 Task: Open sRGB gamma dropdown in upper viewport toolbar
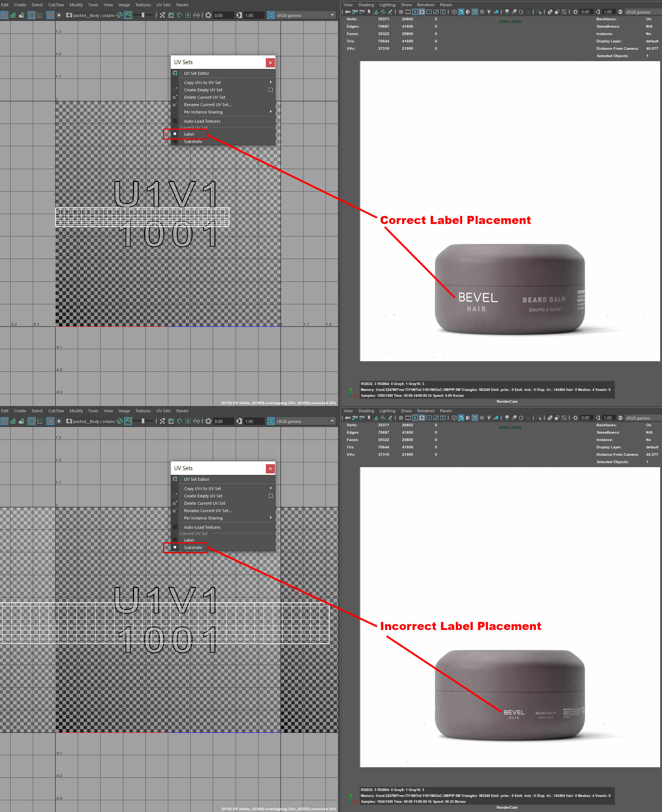tap(643, 12)
